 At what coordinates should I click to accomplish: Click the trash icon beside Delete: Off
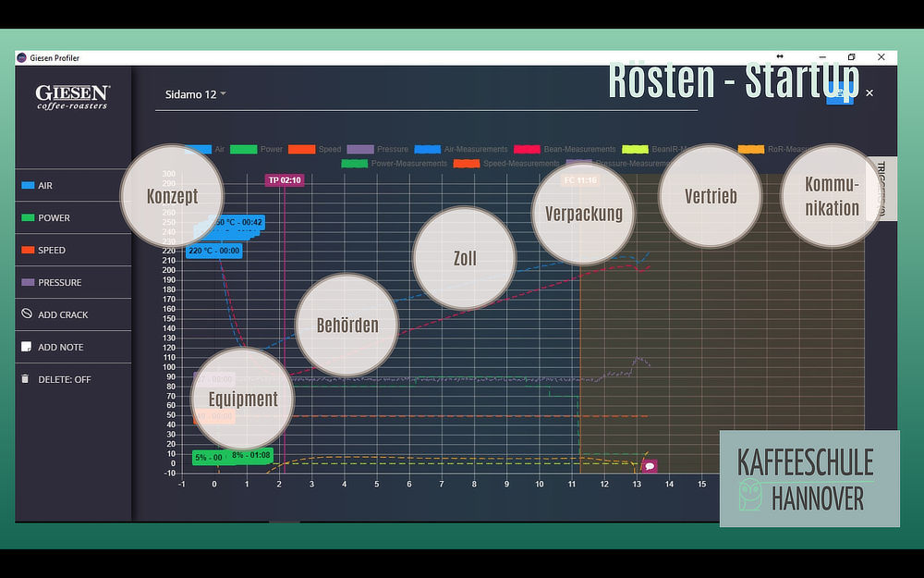point(26,379)
